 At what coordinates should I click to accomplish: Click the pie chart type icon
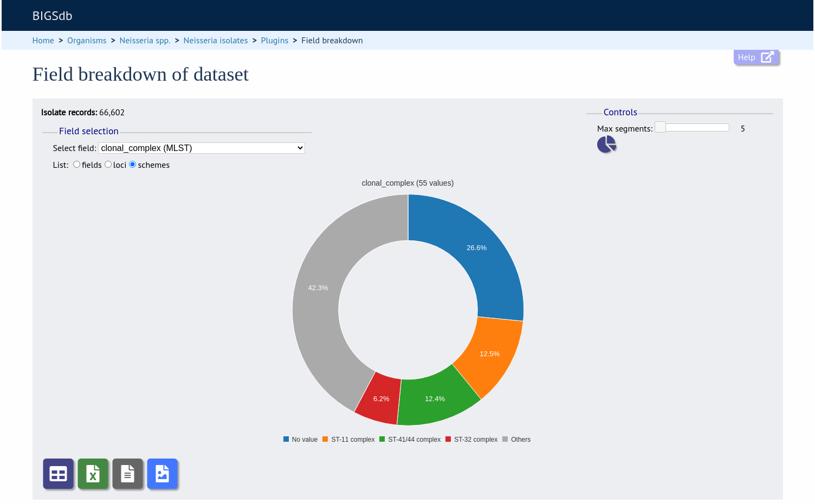[606, 145]
